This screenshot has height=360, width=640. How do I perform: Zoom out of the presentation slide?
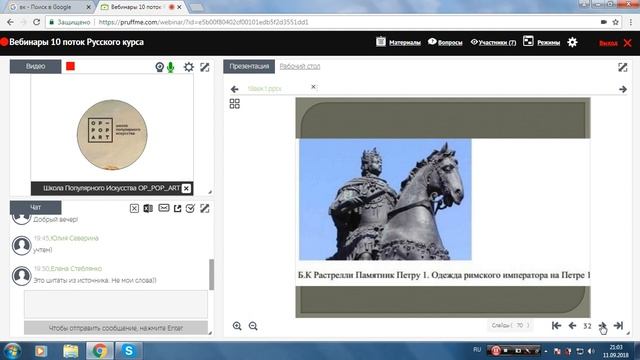click(253, 326)
